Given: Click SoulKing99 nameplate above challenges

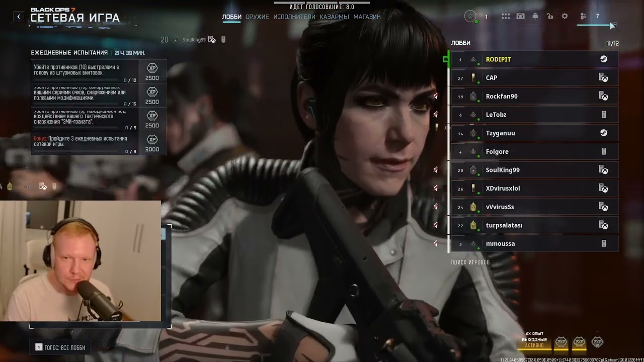Looking at the screenshot, I should 194,40.
